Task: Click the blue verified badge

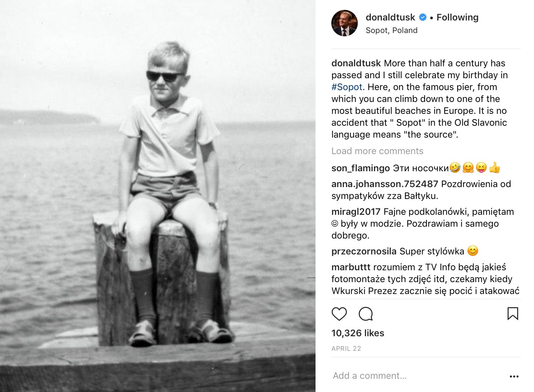Action: click(423, 17)
